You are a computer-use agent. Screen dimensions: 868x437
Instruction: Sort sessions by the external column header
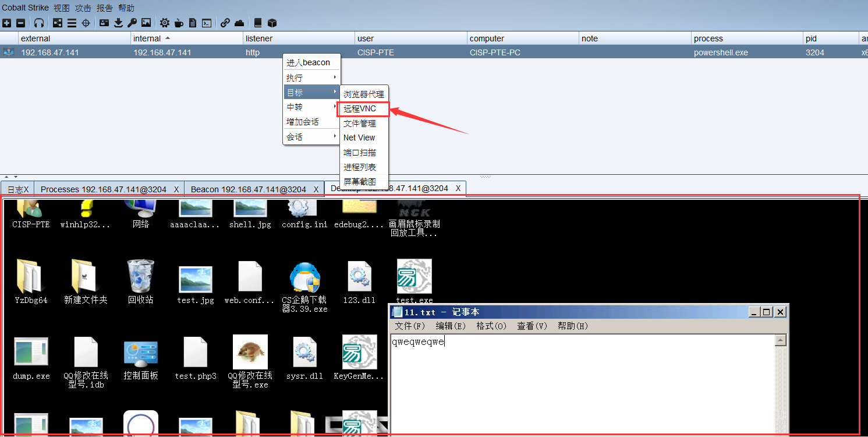(75, 38)
